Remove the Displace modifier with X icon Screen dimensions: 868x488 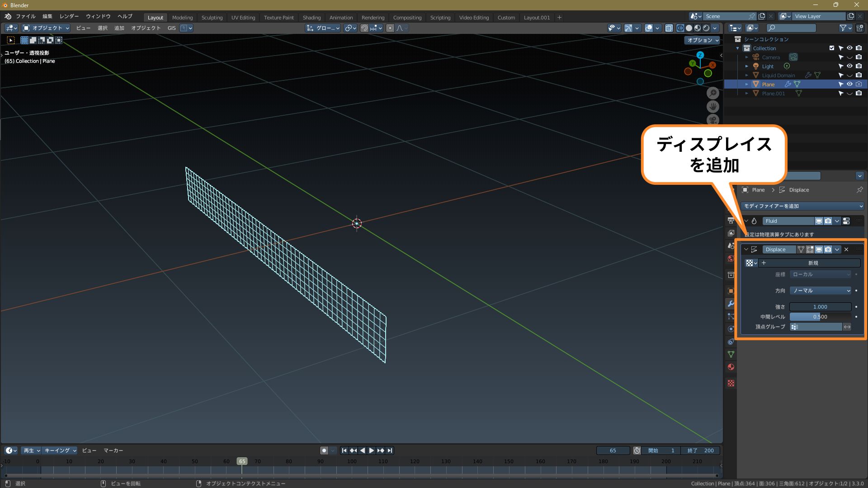click(x=846, y=249)
